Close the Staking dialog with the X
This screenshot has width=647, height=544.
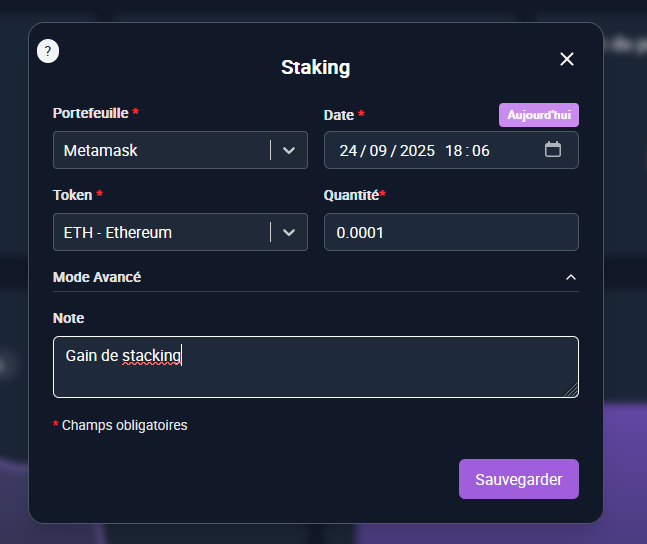tap(567, 59)
